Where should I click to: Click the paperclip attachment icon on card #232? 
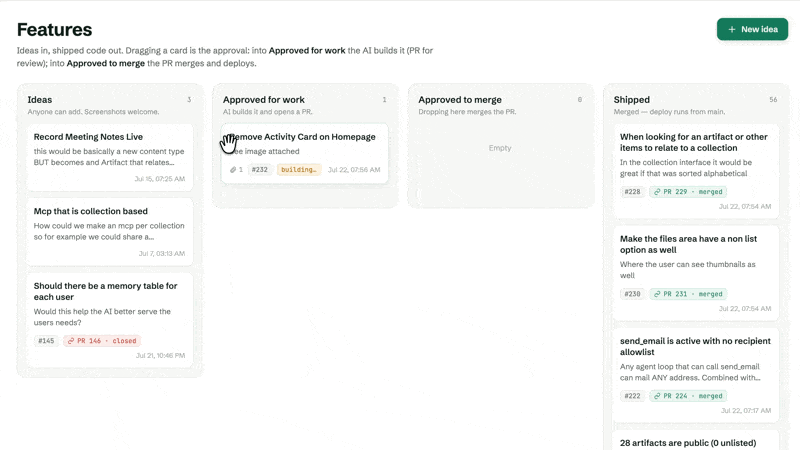[x=233, y=169]
